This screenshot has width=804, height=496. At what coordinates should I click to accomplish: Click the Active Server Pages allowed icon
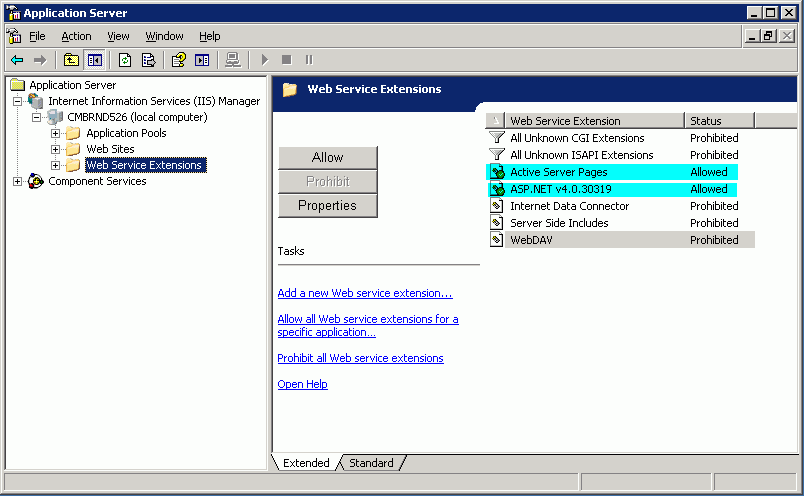coord(497,172)
